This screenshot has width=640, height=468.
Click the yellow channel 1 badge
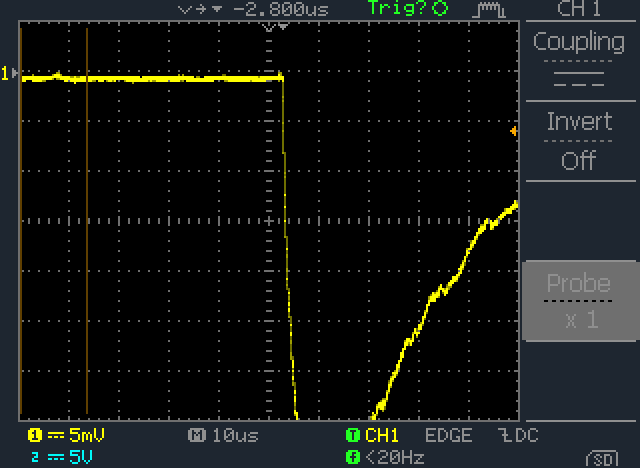[x=35, y=435]
